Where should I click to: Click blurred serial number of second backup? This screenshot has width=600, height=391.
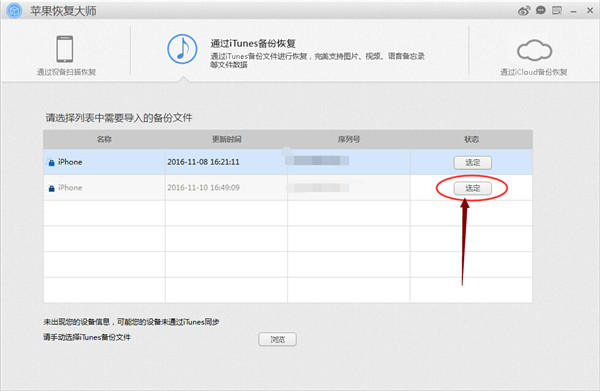(x=318, y=187)
